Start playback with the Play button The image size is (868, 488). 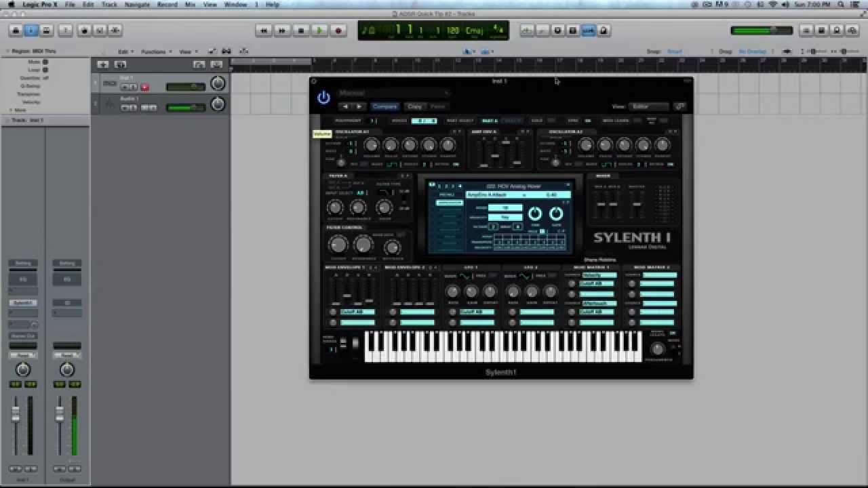click(319, 30)
